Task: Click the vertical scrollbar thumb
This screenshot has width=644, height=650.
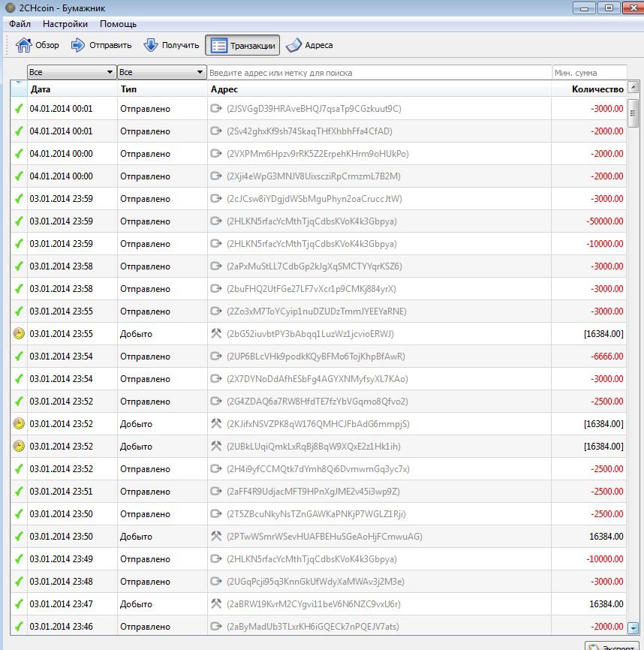Action: (633, 113)
